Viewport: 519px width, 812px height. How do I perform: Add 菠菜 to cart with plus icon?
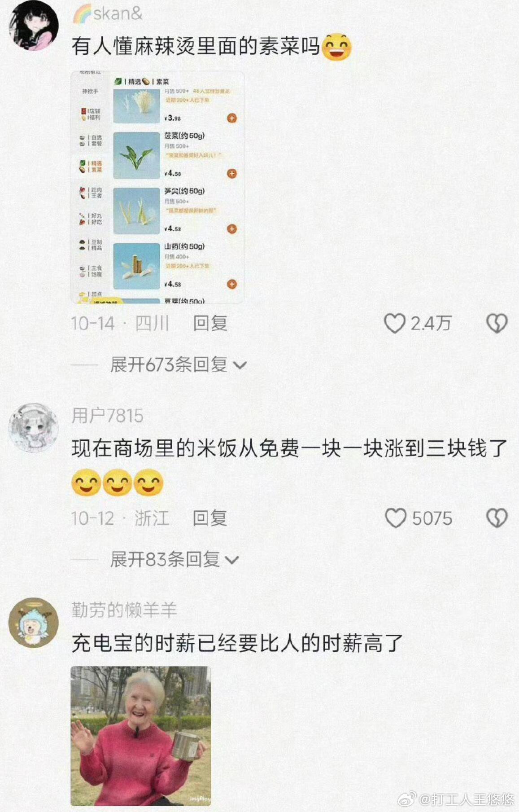pos(231,174)
